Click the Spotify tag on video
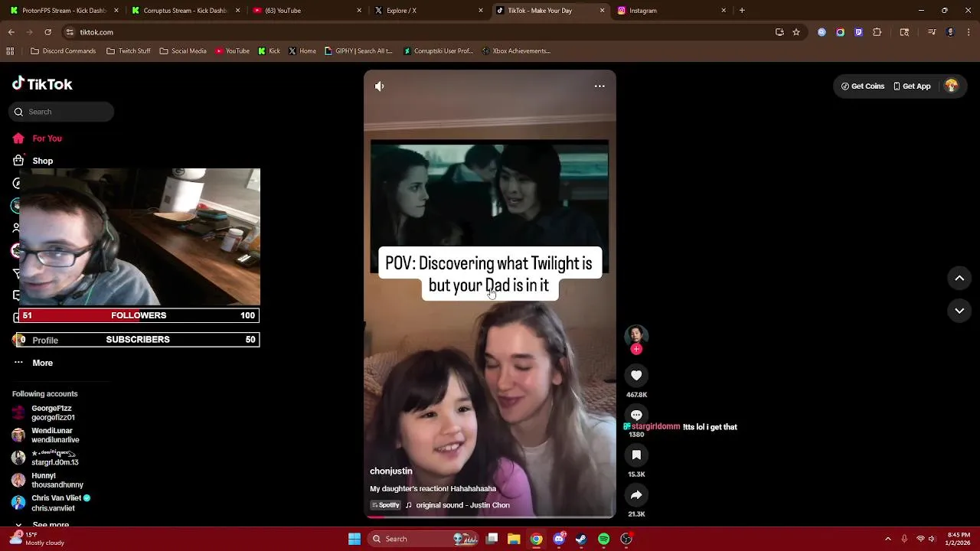Image resolution: width=980 pixels, height=551 pixels. [x=385, y=505]
